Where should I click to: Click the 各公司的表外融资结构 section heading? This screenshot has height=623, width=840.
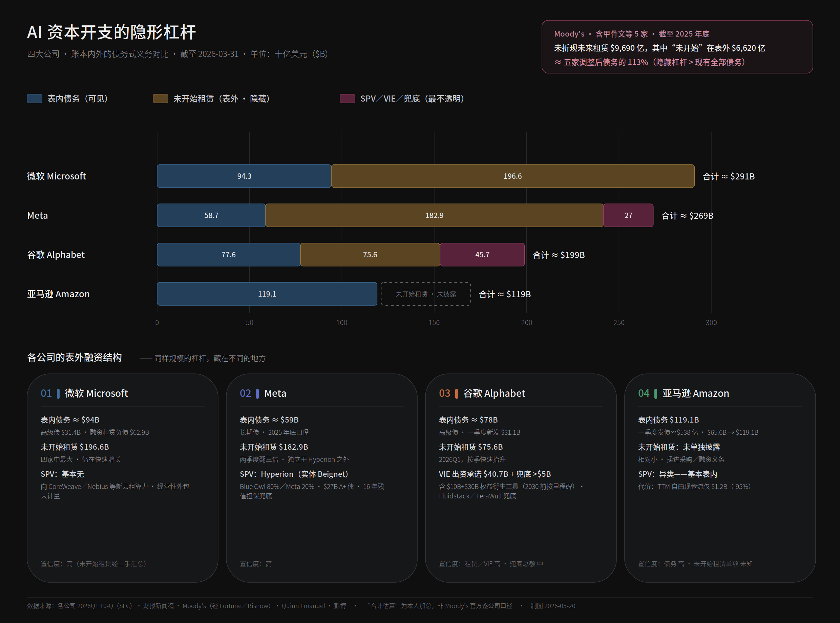74,357
